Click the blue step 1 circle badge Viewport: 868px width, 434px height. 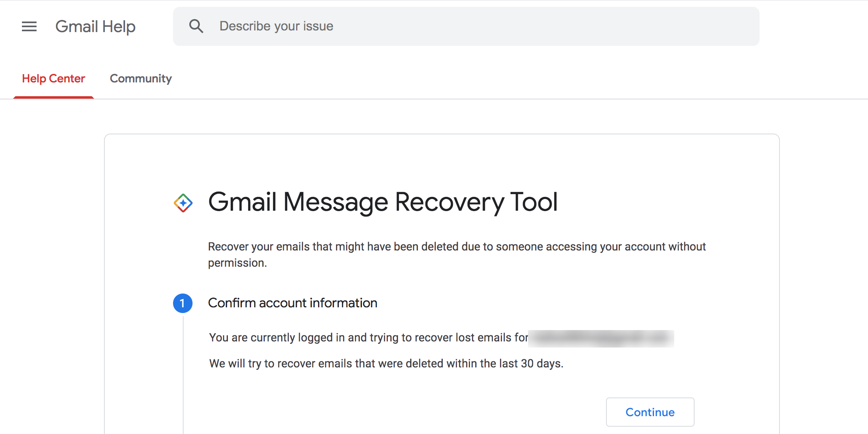[x=182, y=303]
